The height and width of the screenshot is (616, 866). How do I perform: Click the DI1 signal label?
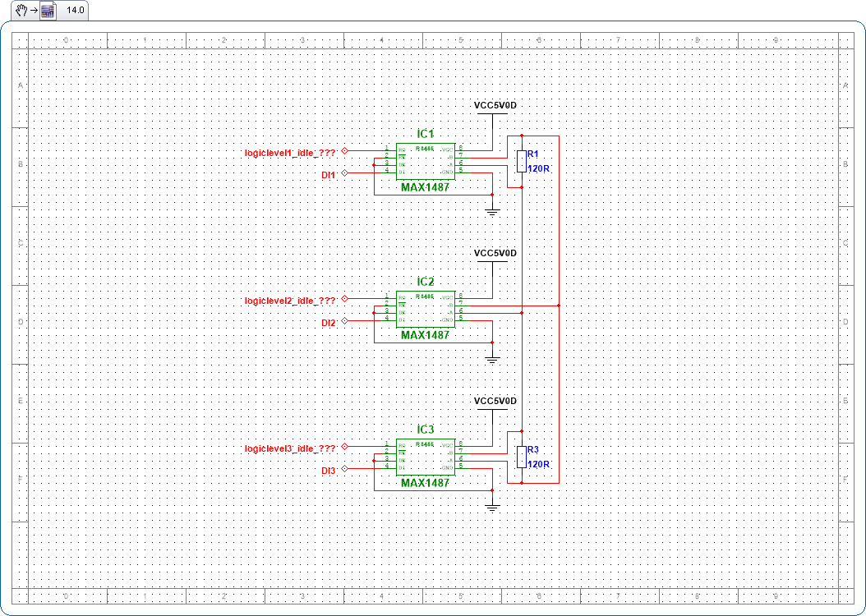click(x=329, y=175)
